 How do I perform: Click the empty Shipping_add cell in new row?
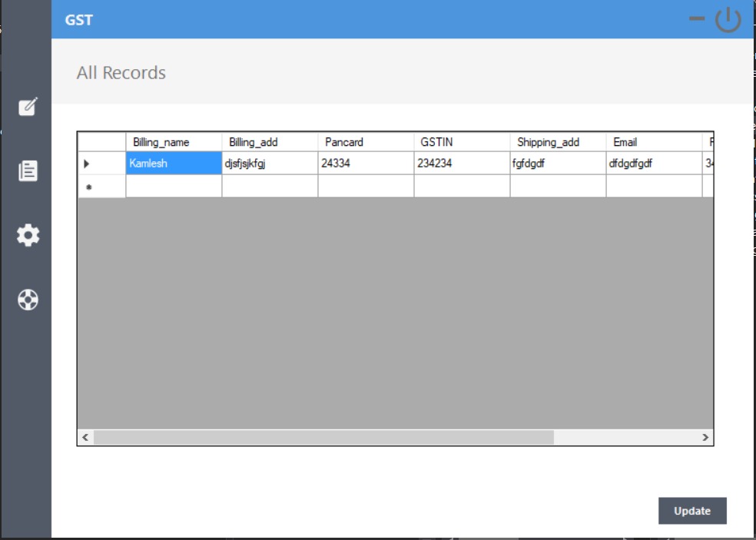[558, 186]
